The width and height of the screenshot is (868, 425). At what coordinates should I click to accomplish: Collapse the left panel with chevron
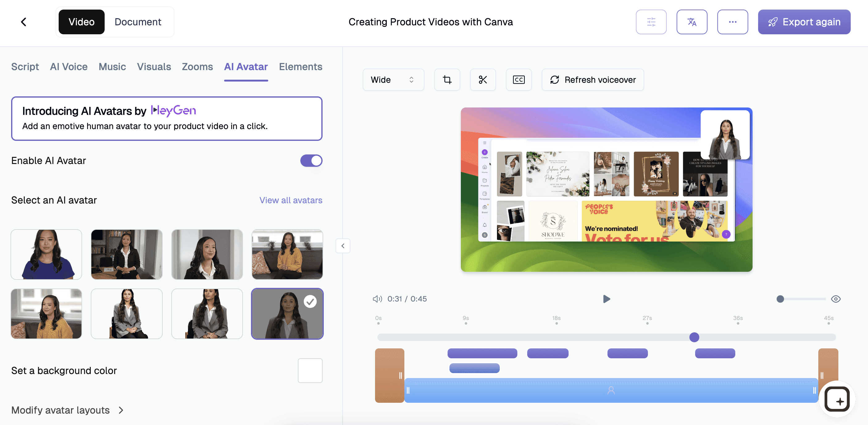click(x=343, y=246)
